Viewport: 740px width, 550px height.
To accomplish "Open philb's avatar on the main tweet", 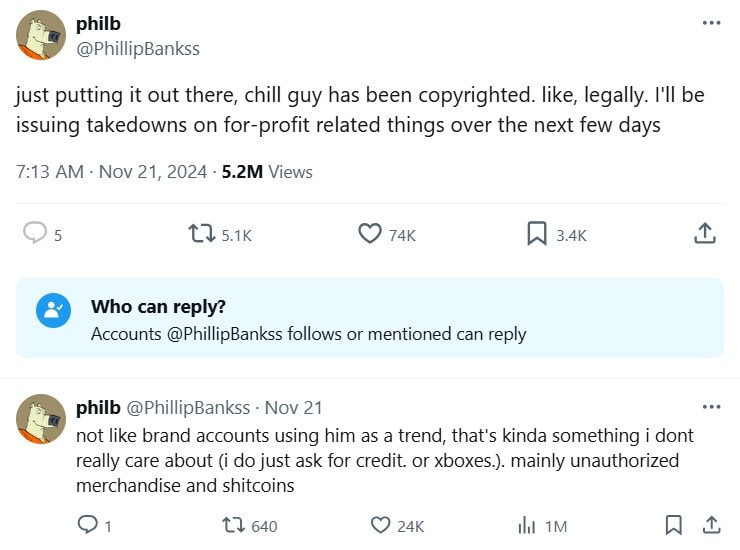I will [x=42, y=36].
